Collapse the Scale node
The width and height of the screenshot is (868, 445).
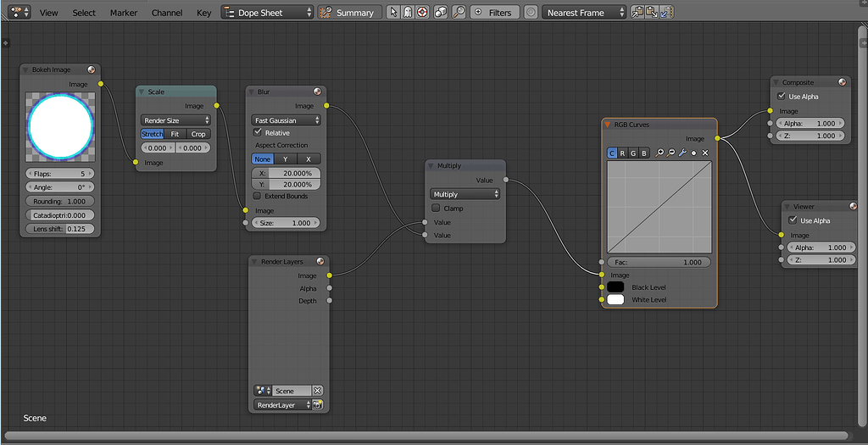tap(142, 92)
